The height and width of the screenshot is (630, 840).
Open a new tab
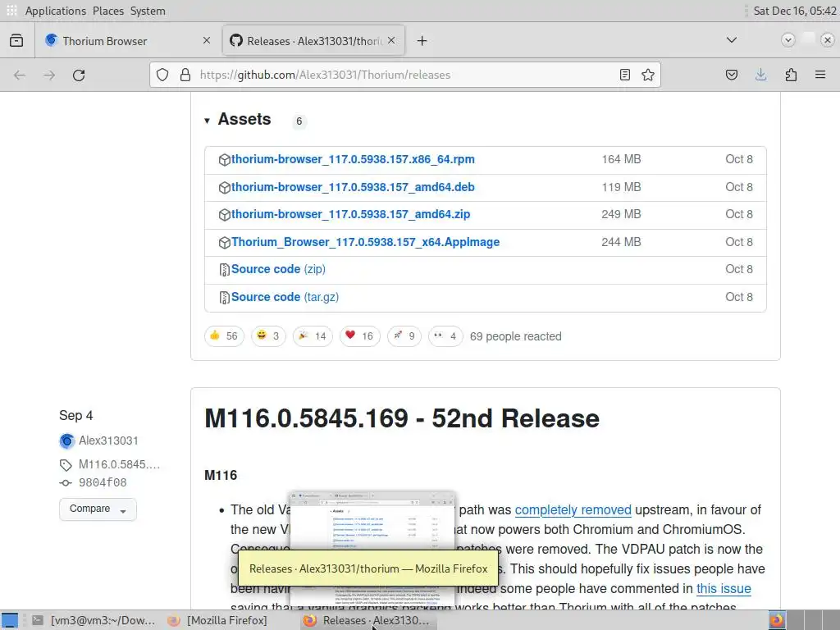(x=422, y=41)
